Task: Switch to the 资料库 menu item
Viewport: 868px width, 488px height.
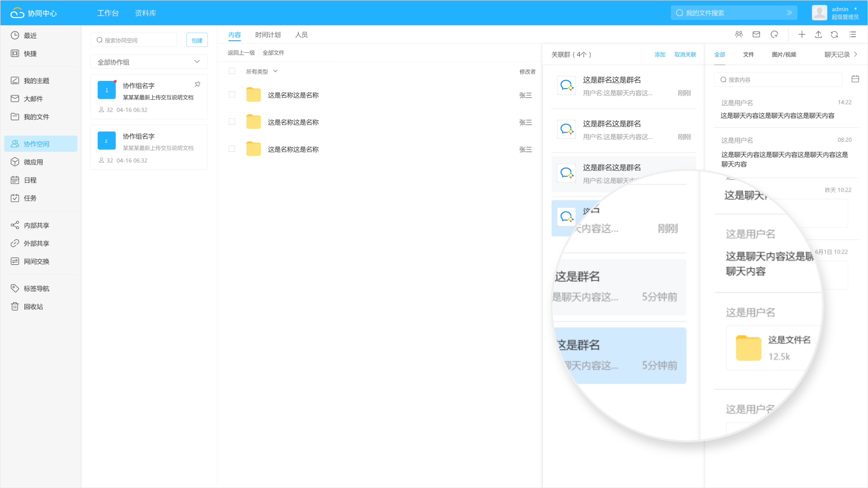Action: (x=145, y=13)
